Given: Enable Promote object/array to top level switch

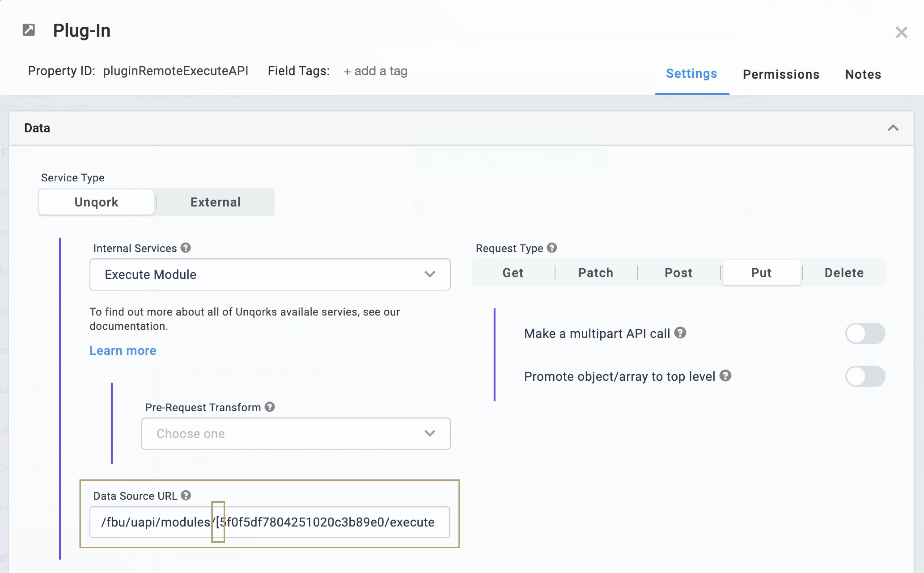Looking at the screenshot, I should click(x=865, y=376).
